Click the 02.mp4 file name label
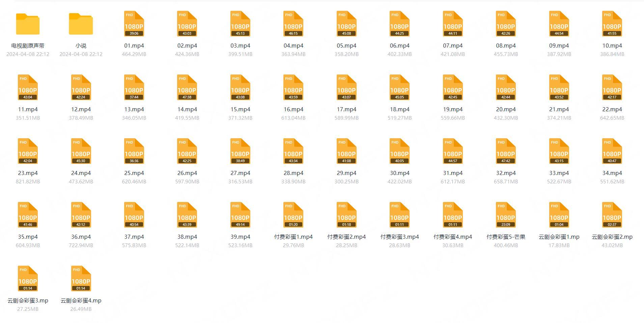 coord(187,46)
